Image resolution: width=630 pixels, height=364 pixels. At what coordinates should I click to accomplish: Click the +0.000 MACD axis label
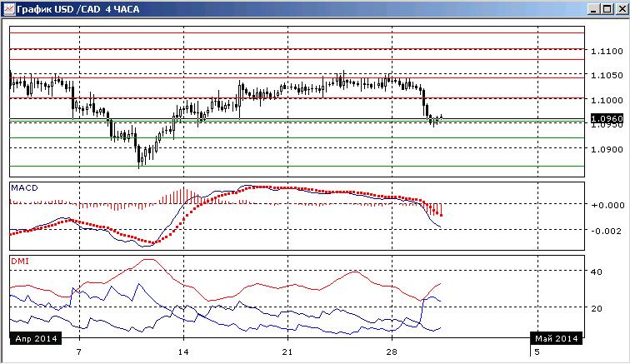coord(607,205)
